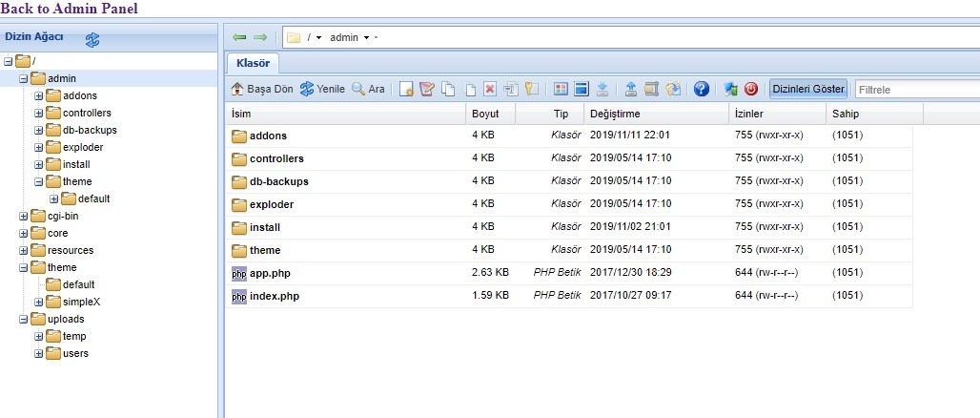Image resolution: width=980 pixels, height=418 pixels.
Task: Click the edit file pencil icon
Action: (427, 89)
